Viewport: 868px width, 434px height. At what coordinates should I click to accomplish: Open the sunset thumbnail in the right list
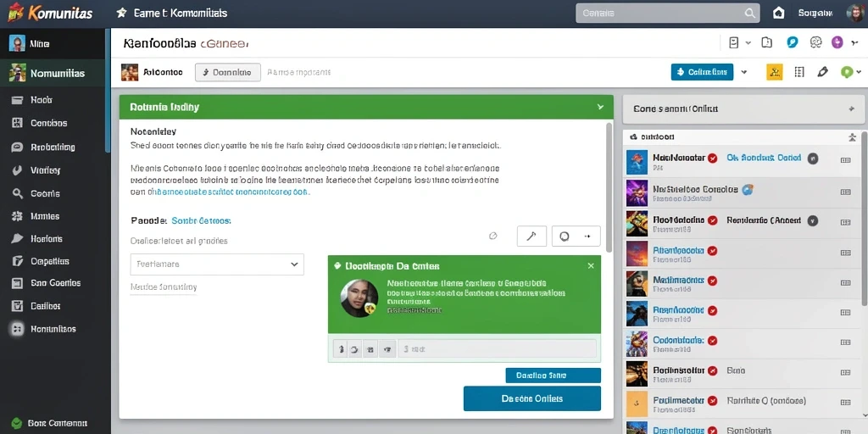point(637,253)
